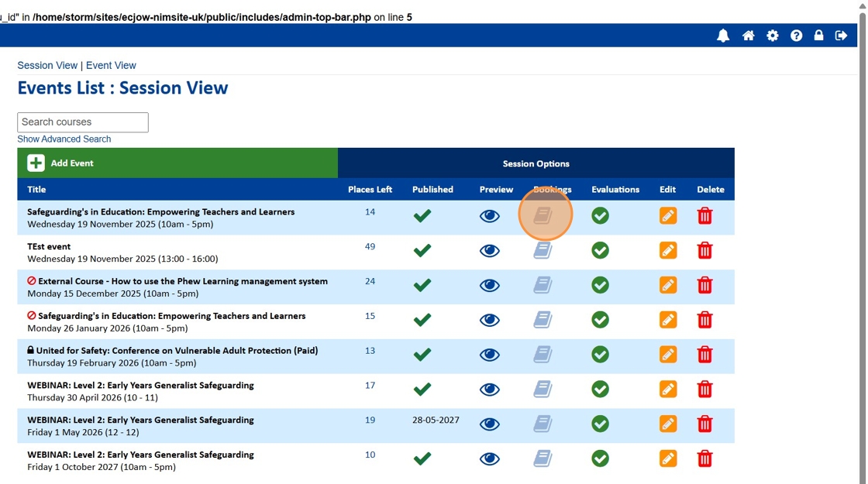Delete the 26 January 2026 Safeguarding session

coord(704,320)
